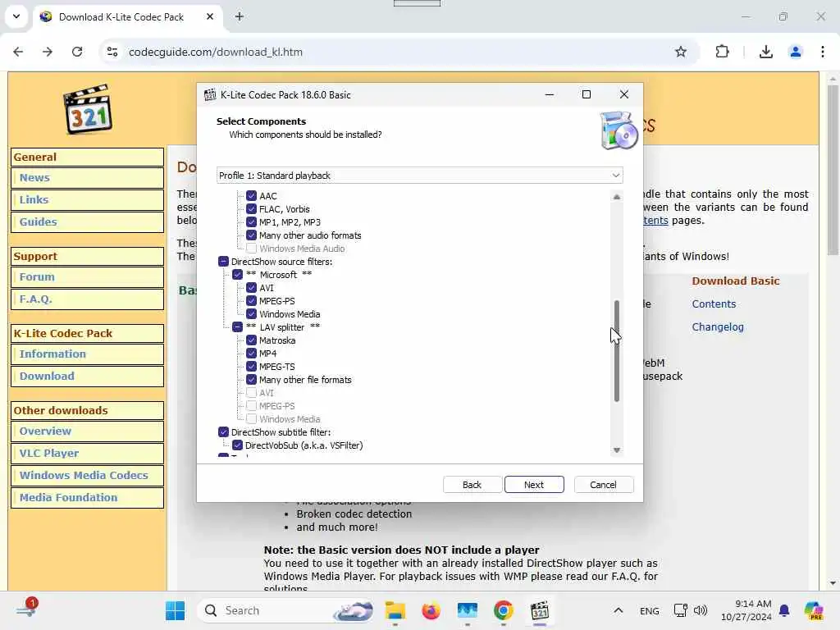Click the ENG language indicator
Image resolution: width=840 pixels, height=630 pixels.
650,610
